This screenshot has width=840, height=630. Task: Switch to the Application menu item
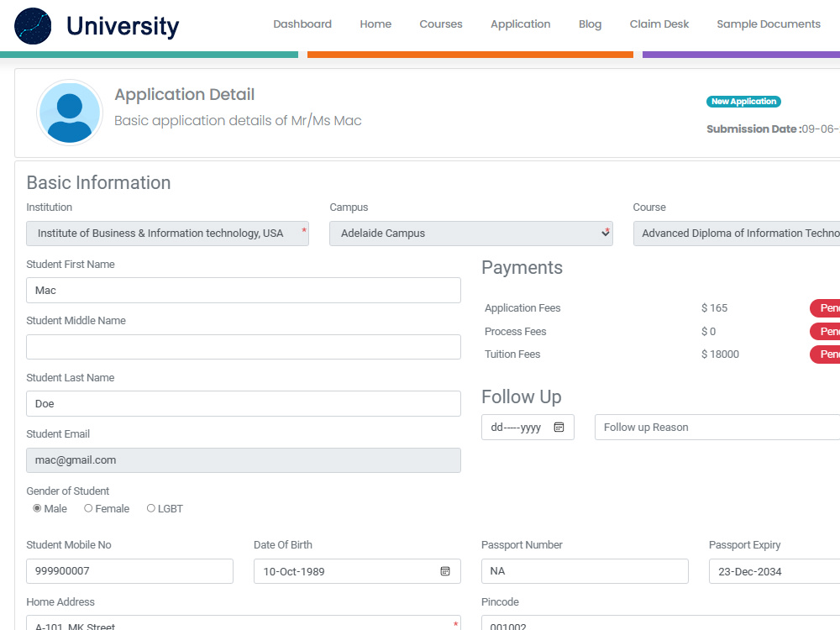pyautogui.click(x=520, y=24)
